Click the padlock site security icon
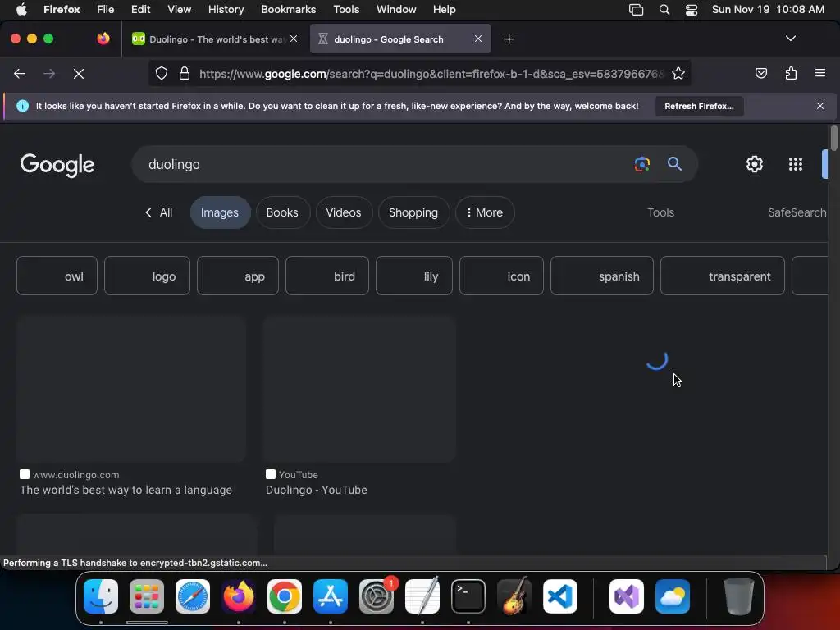 click(x=185, y=73)
